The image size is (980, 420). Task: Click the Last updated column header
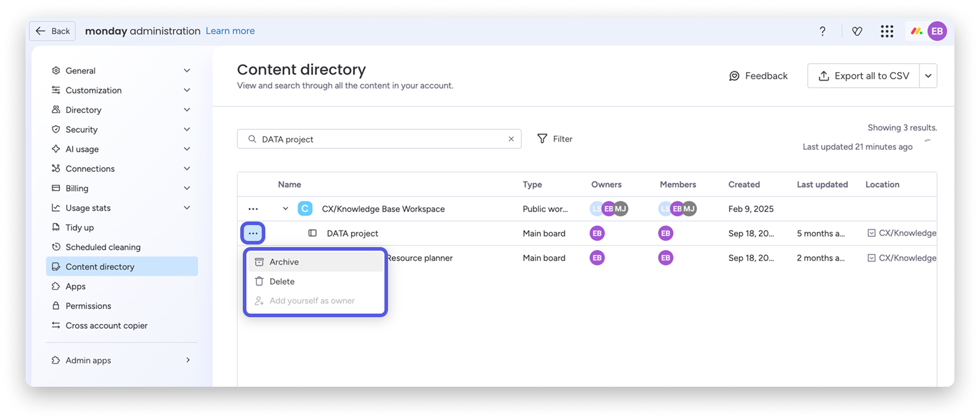pos(822,185)
